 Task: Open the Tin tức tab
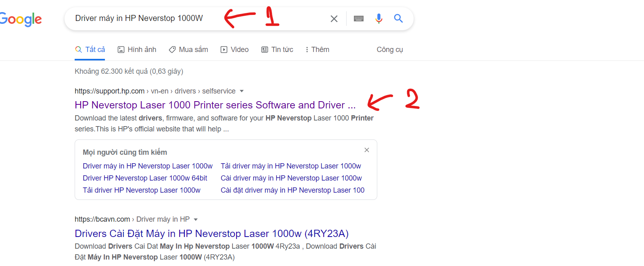click(277, 50)
